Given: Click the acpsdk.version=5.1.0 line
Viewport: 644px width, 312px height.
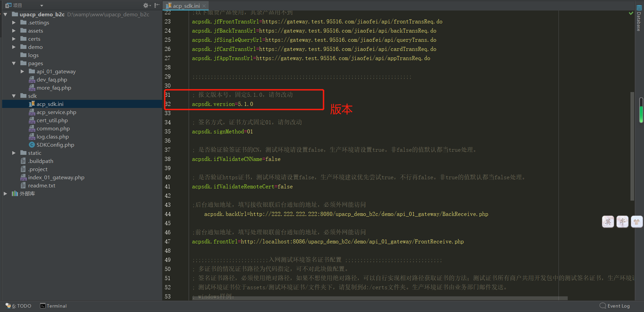Looking at the screenshot, I should [x=223, y=104].
